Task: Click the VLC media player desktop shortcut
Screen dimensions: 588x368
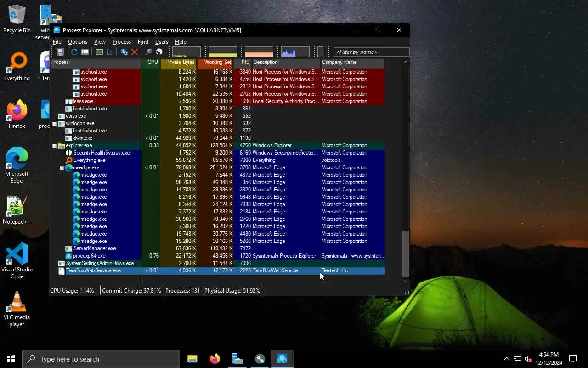Action: coord(17,309)
